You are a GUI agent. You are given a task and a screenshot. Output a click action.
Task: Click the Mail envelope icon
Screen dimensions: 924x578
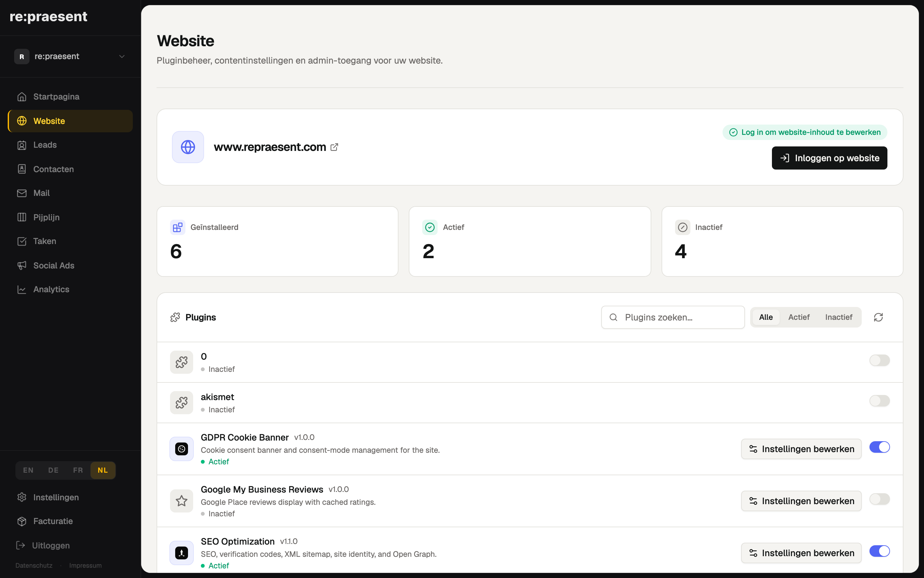coord(22,193)
